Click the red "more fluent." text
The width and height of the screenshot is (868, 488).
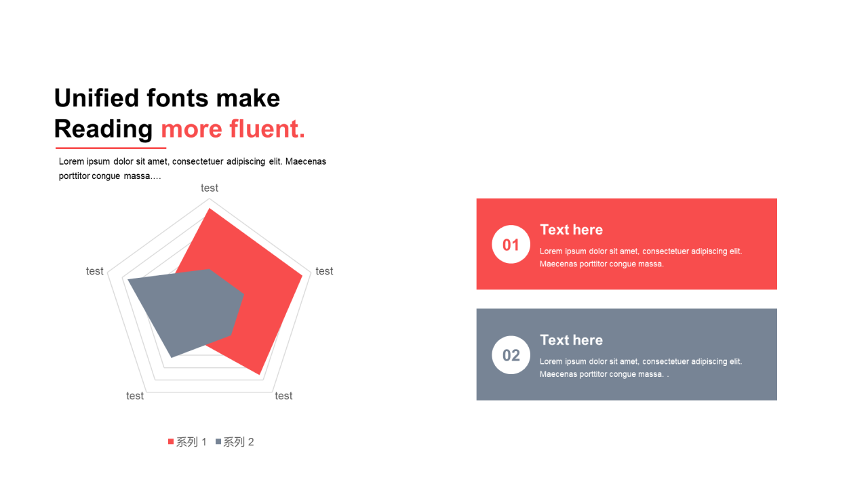[x=233, y=129]
